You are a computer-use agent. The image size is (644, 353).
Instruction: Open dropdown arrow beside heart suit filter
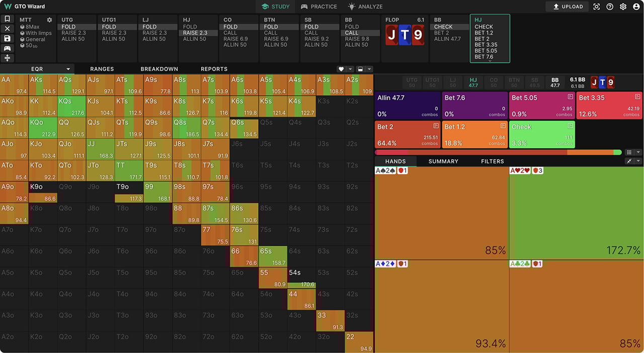coord(350,69)
